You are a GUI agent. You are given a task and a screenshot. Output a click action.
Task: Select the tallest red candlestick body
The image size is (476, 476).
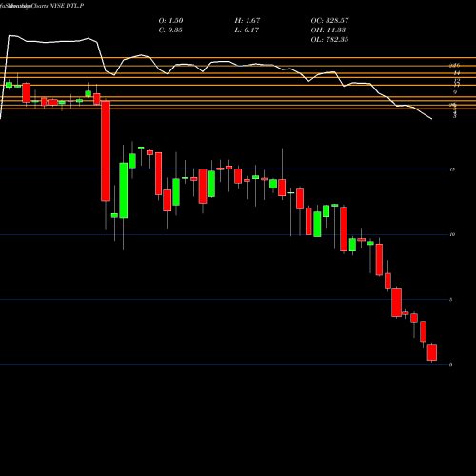pyautogui.click(x=106, y=150)
